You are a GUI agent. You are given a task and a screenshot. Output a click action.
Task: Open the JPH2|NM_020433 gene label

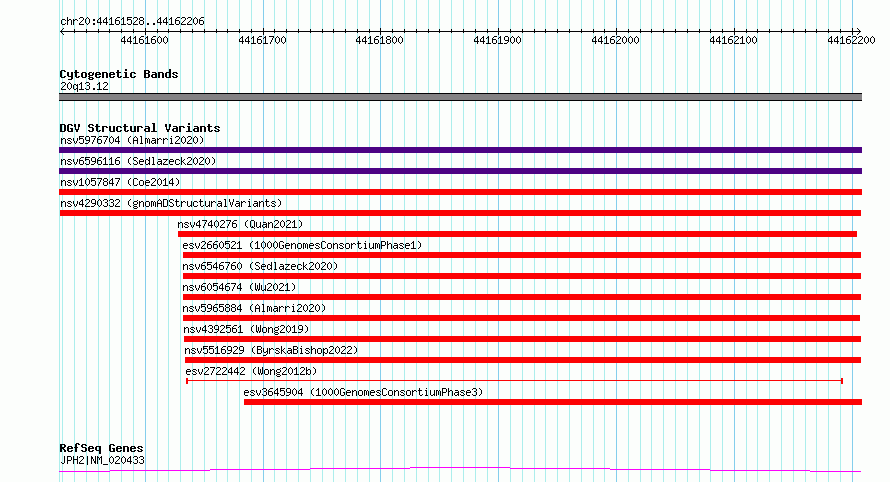click(102, 460)
